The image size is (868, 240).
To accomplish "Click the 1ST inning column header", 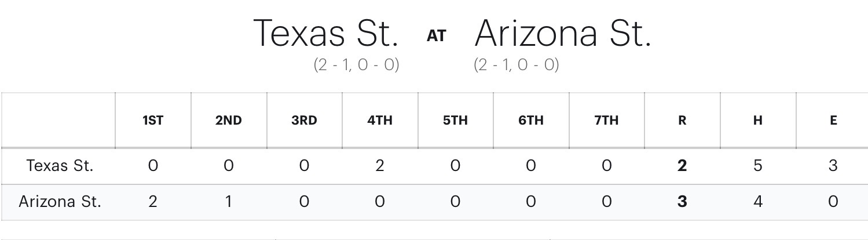I will click(x=153, y=121).
